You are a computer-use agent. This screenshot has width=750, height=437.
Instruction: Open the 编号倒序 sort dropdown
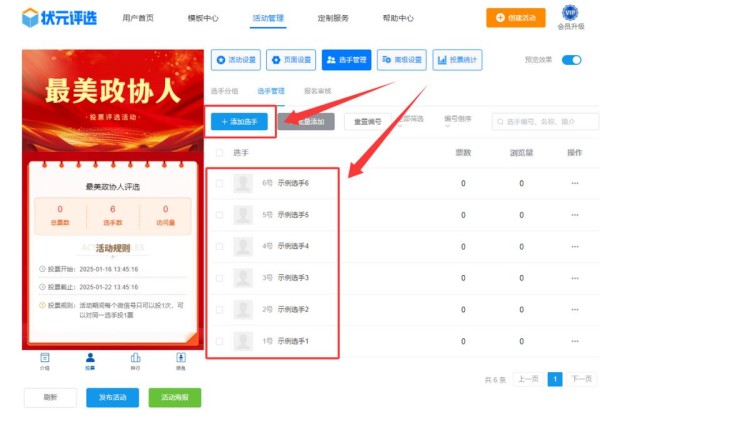click(x=457, y=121)
